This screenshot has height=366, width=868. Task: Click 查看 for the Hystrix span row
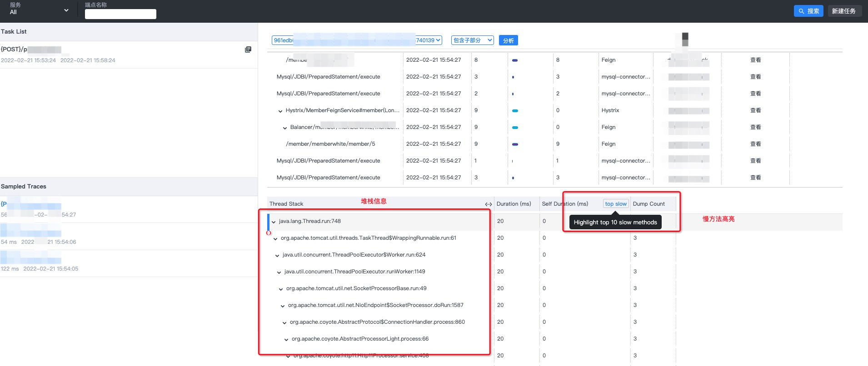point(755,110)
